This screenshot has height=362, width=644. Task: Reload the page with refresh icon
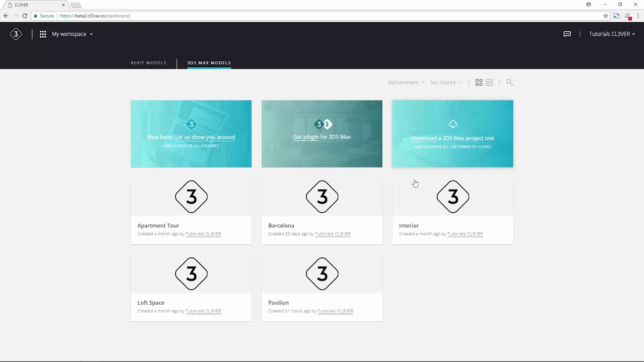coord(25,16)
